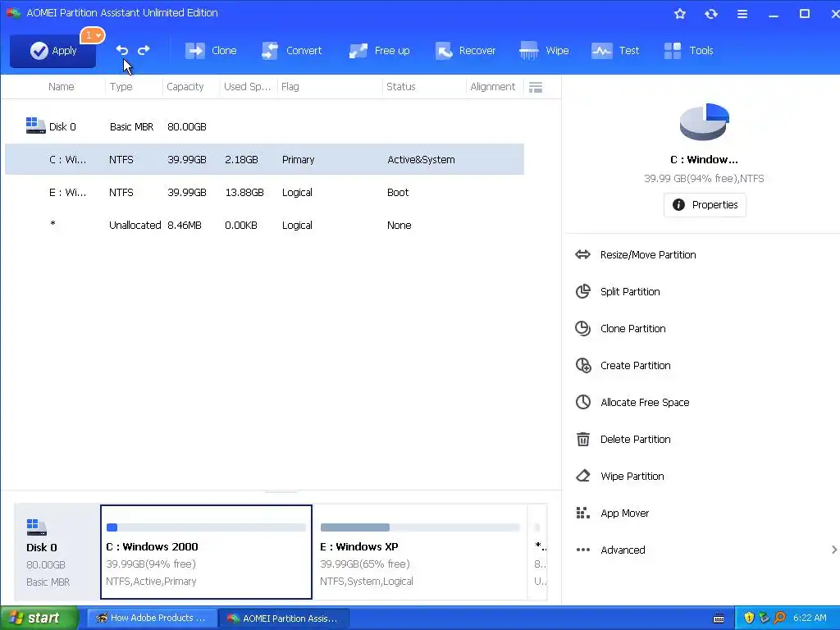This screenshot has width=840, height=630.
Task: Select the small unallocated block in disk map
Action: point(538,552)
